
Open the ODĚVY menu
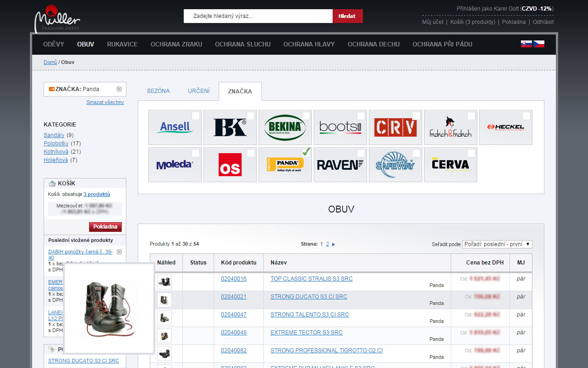pos(54,44)
